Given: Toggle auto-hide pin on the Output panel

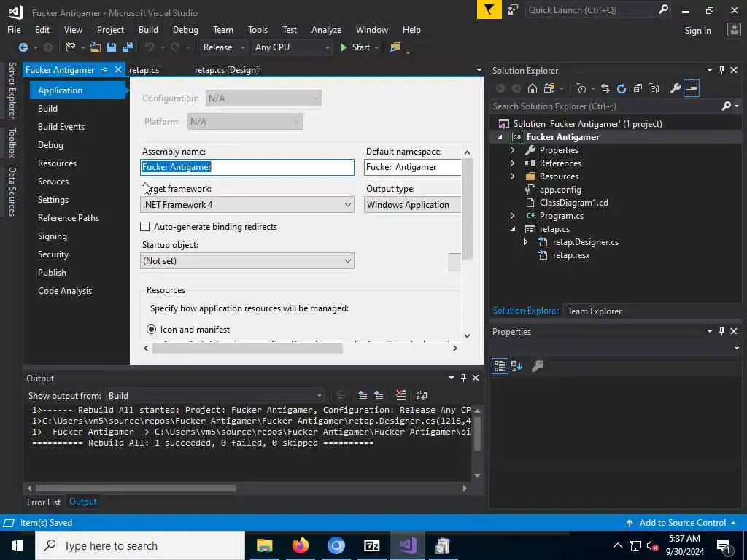Looking at the screenshot, I should click(x=463, y=378).
